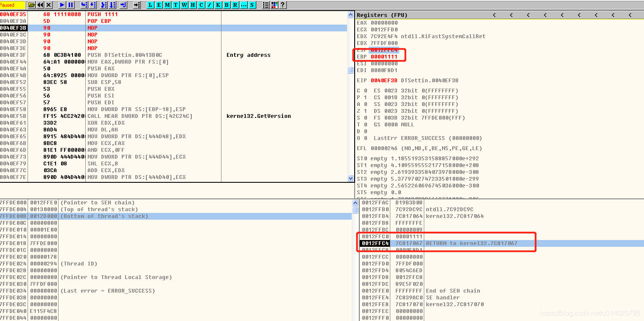Viewport: 644px width, 321px height.
Task: Select the SUB ESP,58 instruction
Action: [174, 82]
